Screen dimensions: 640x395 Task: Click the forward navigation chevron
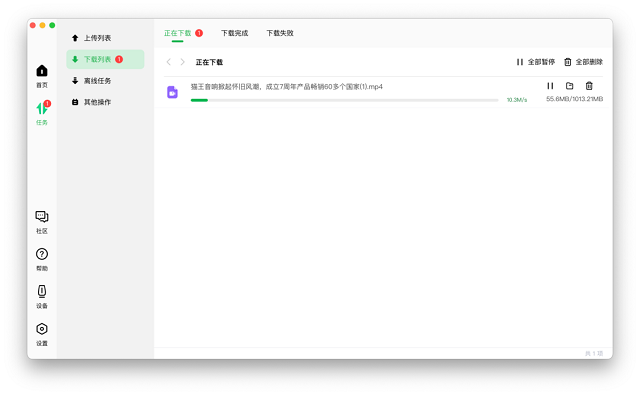tap(182, 62)
